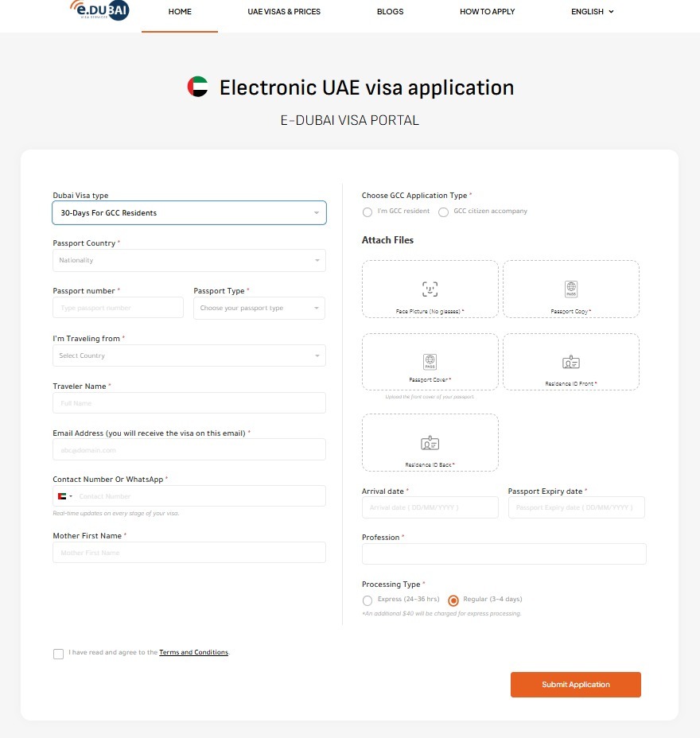The height and width of the screenshot is (738, 700).
Task: Switch to the BLOGS page
Action: [390, 12]
